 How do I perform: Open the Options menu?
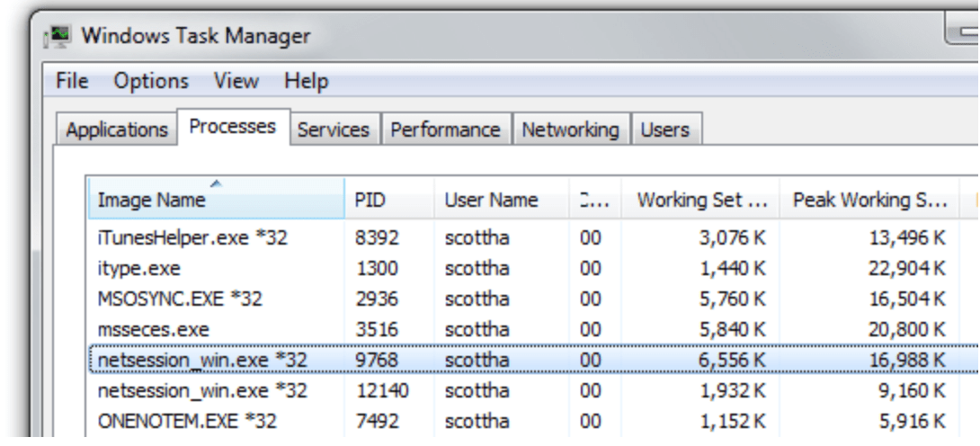point(151,81)
